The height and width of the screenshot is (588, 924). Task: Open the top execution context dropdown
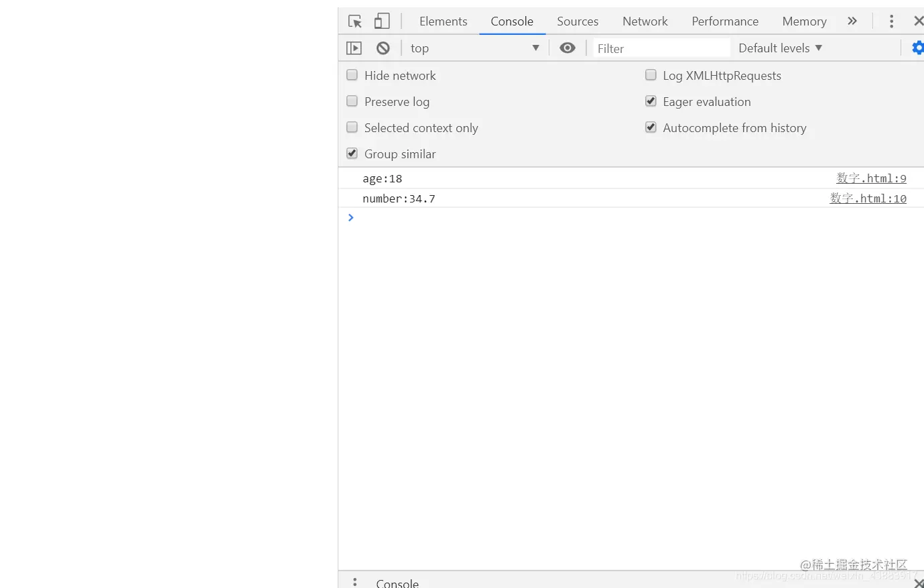pyautogui.click(x=475, y=48)
